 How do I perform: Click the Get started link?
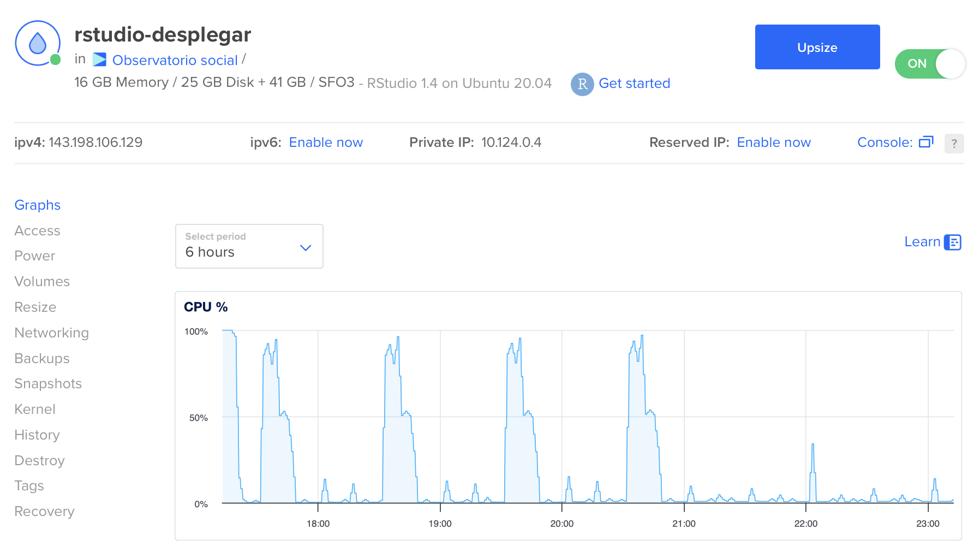pos(634,84)
